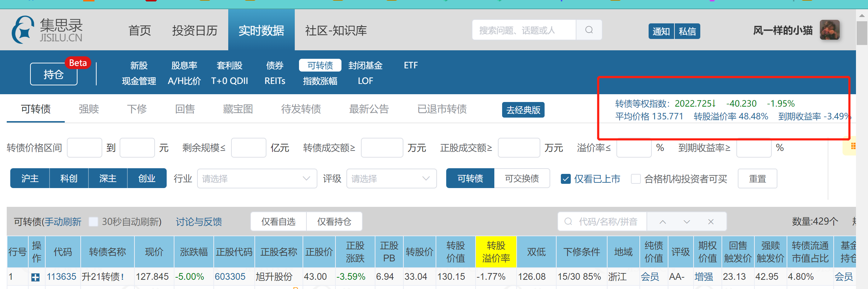Open the user profile avatar
The height and width of the screenshot is (289, 868).
pos(829,30)
